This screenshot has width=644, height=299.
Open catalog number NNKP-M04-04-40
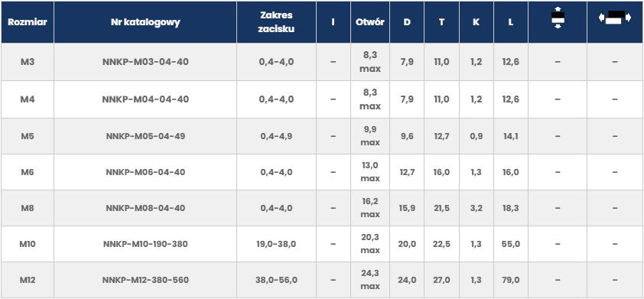145,99
